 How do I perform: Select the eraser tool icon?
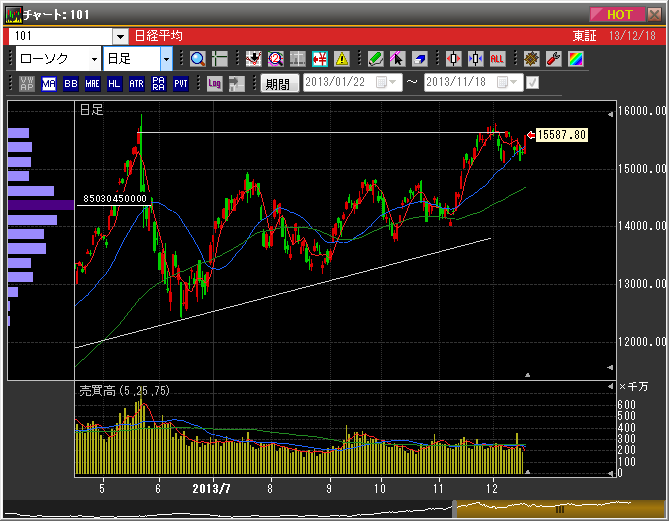pyautogui.click(x=419, y=59)
